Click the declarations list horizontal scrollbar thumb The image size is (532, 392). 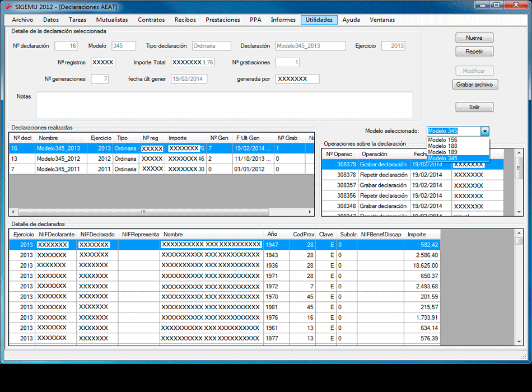pyautogui.click(x=143, y=212)
